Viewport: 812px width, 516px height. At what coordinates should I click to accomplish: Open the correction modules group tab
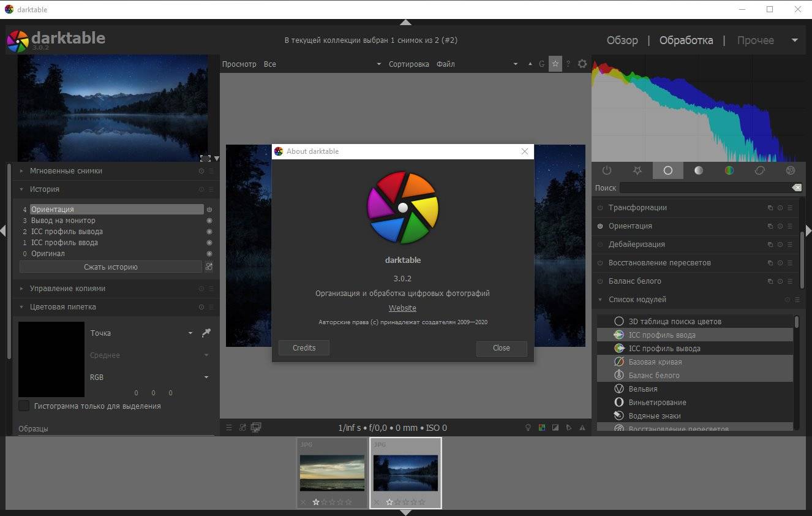click(x=760, y=170)
